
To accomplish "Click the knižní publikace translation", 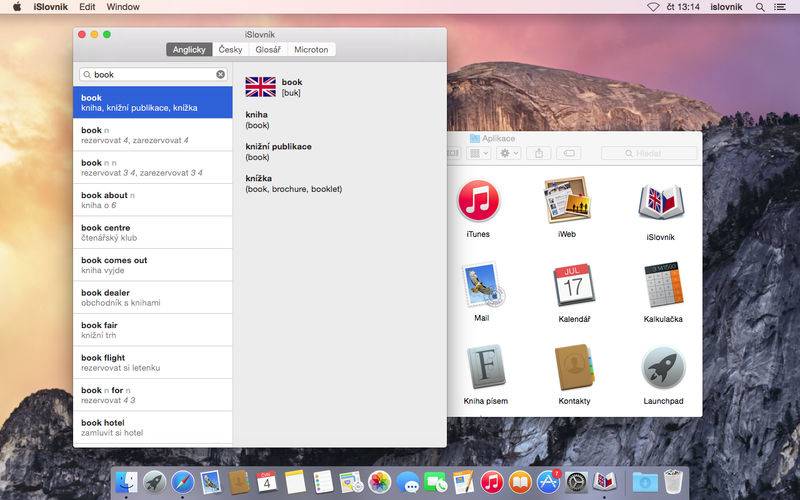I will click(x=278, y=146).
